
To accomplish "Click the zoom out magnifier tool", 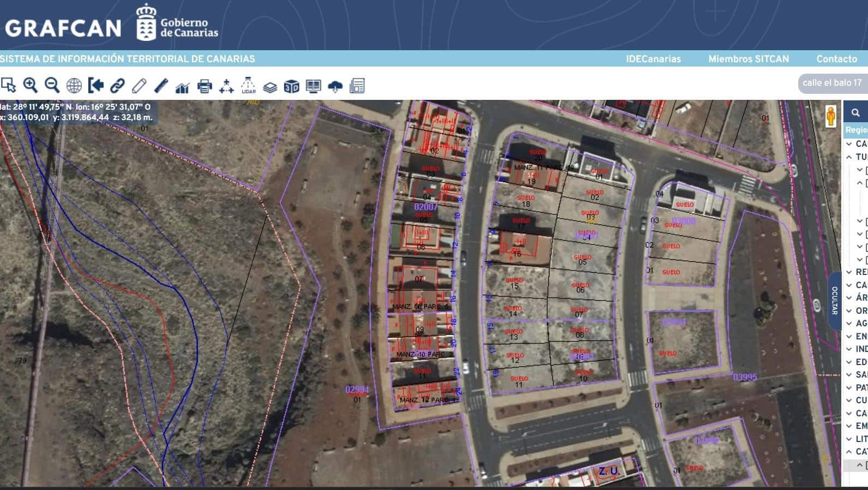I will 52,86.
